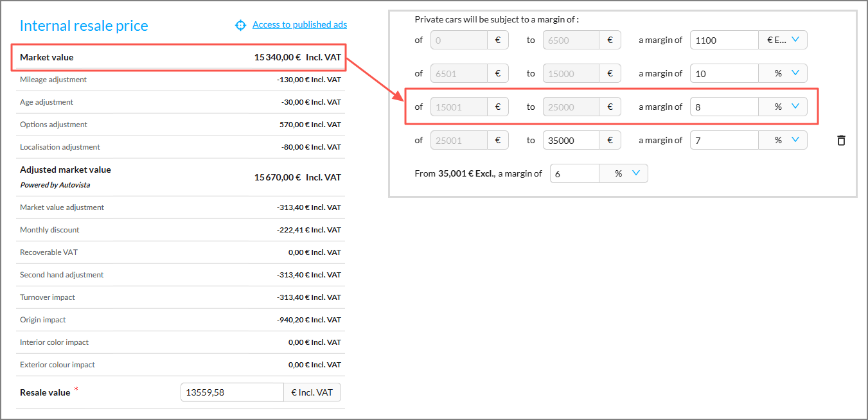Select the Recoverable VAT row label
Screen dimensions: 868x420
pyautogui.click(x=49, y=252)
